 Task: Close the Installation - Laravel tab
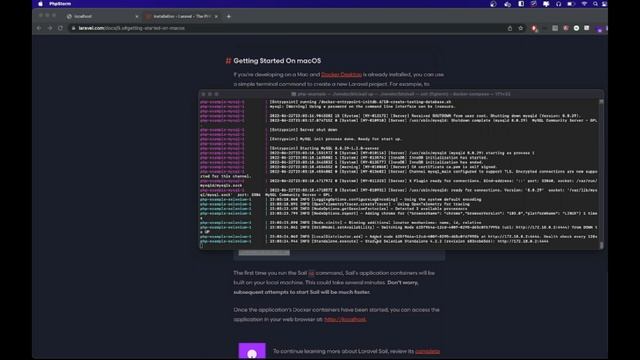pyautogui.click(x=216, y=16)
